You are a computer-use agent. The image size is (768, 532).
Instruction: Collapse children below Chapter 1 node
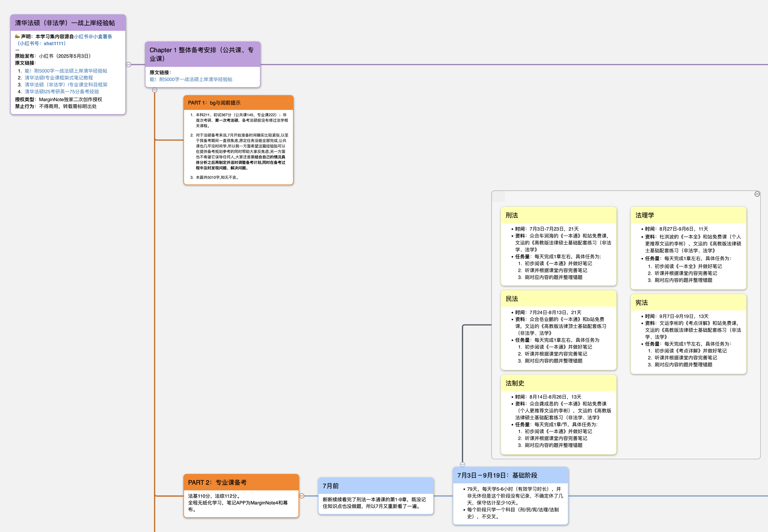click(x=155, y=90)
